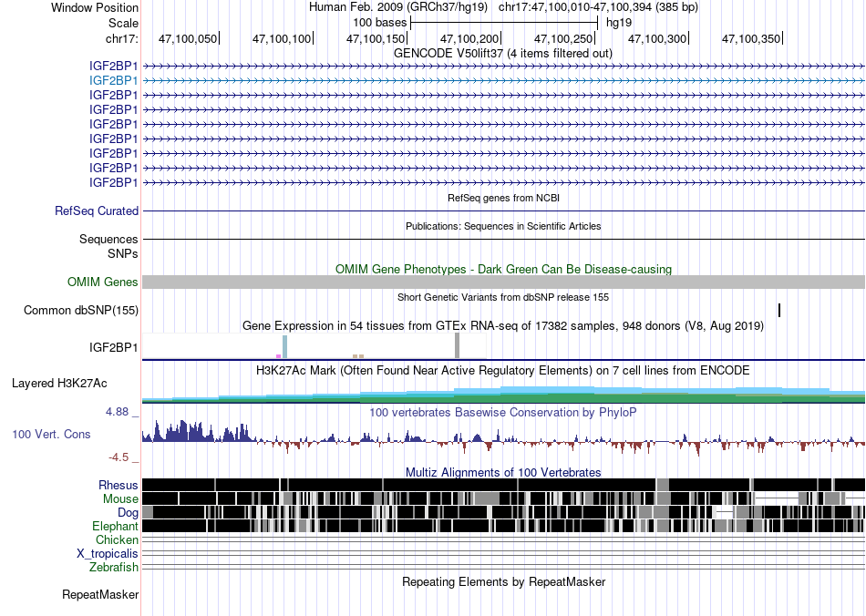
Task: Open the Multiz Alignments of 100 Vertebrates title
Action: pyautogui.click(x=503, y=473)
